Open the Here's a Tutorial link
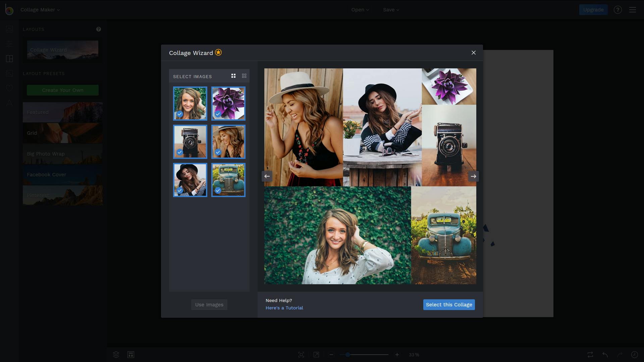The height and width of the screenshot is (362, 644). [284, 308]
